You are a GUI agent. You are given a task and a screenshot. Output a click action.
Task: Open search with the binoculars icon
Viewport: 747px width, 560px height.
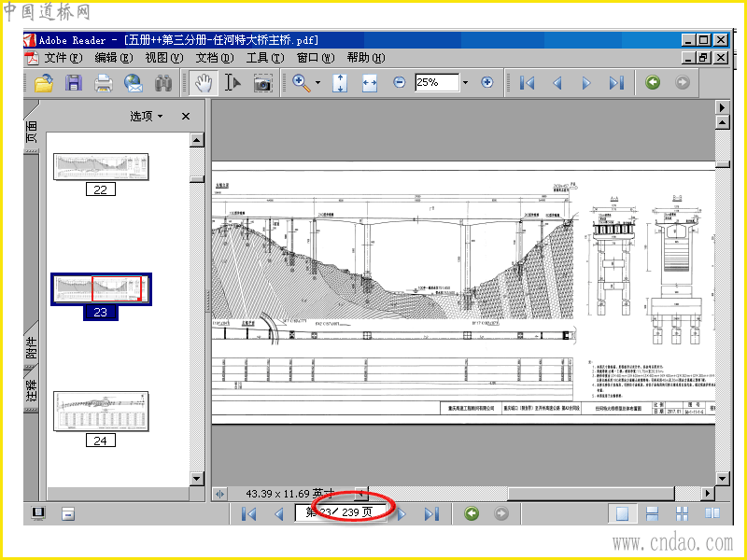coord(163,83)
